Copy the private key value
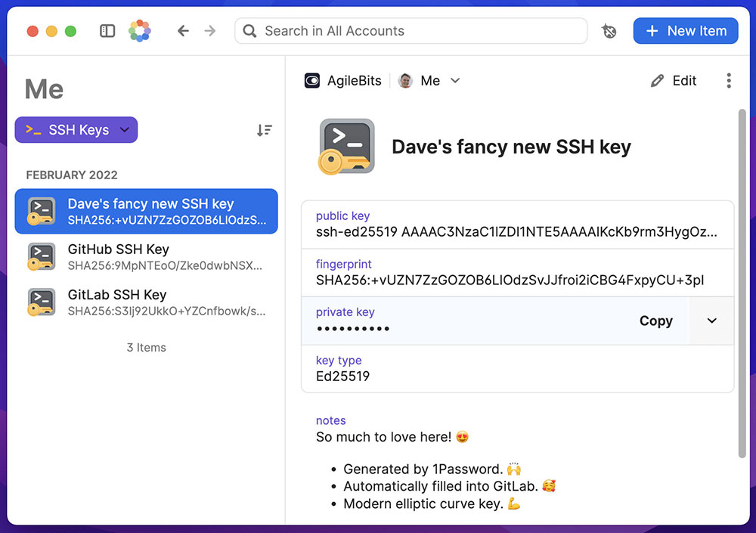Viewport: 756px width, 533px height. pos(655,321)
